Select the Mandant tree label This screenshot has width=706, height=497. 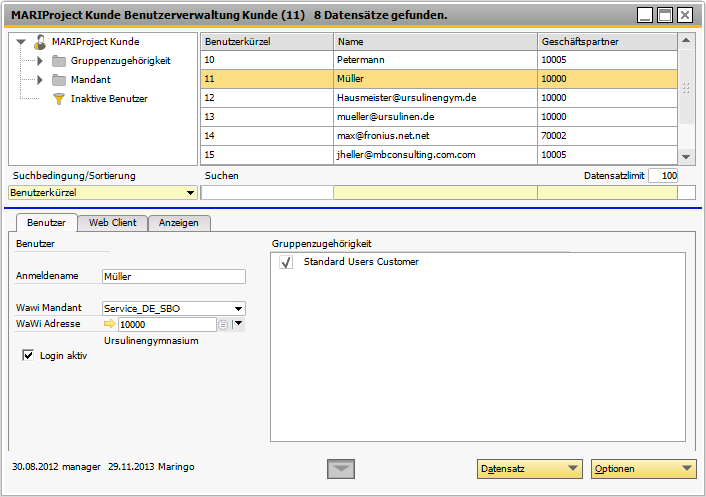[x=91, y=80]
